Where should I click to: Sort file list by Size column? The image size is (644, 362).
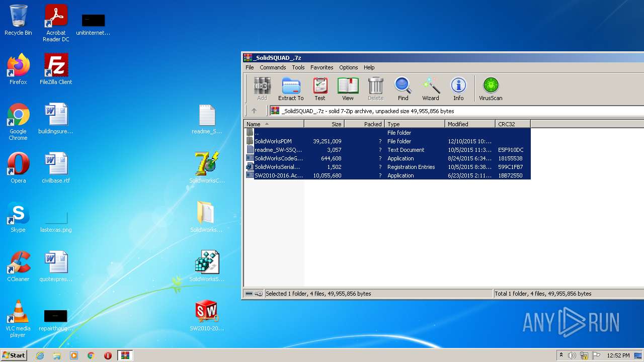[x=325, y=124]
